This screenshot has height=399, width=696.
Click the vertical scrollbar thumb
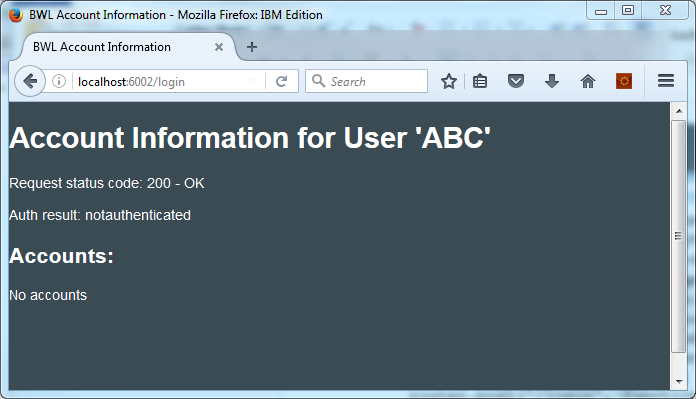(678, 236)
